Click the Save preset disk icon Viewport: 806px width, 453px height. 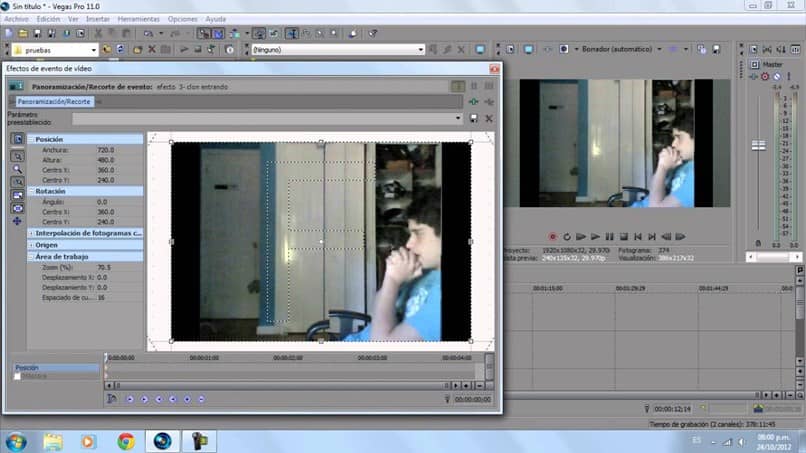pyautogui.click(x=473, y=118)
